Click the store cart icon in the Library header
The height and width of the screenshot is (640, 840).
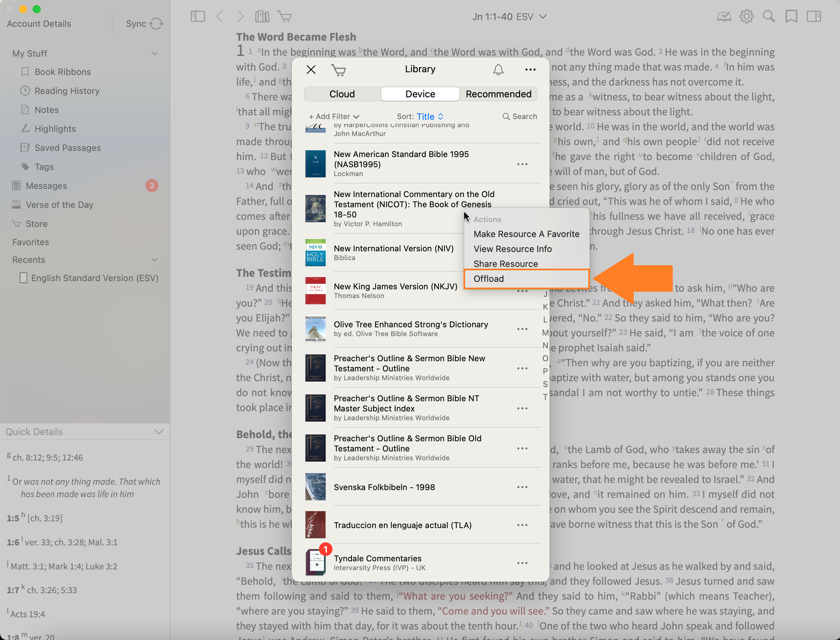pos(338,70)
